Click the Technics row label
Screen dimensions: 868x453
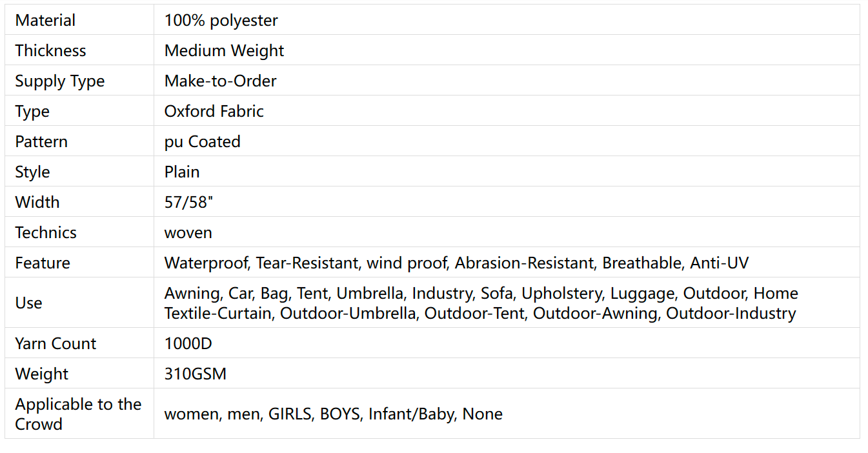46,232
